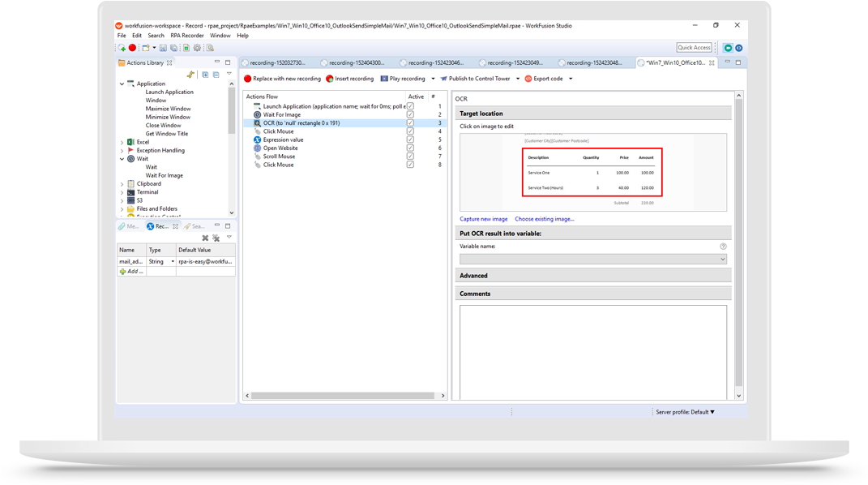Switch to the green Recorder perspective icon
Image resolution: width=868 pixels, height=485 pixels.
click(728, 48)
